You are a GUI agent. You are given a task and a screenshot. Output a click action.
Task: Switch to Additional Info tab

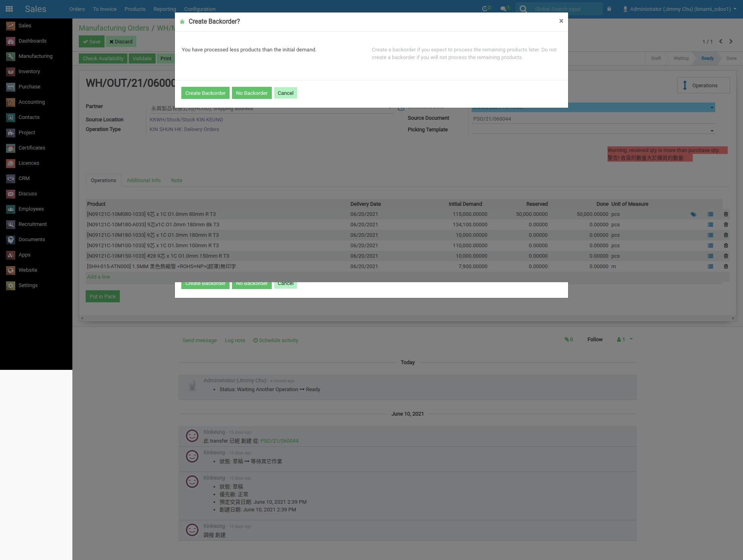[x=144, y=181]
